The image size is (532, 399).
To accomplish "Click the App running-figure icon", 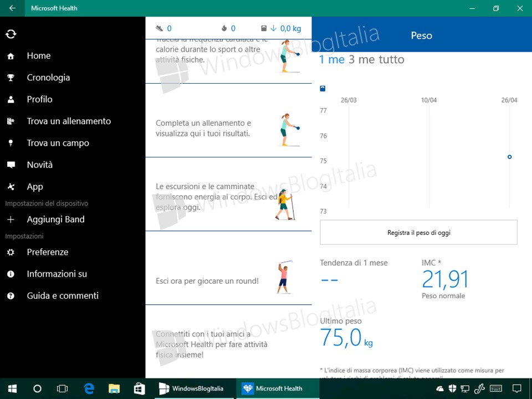I will tap(11, 187).
